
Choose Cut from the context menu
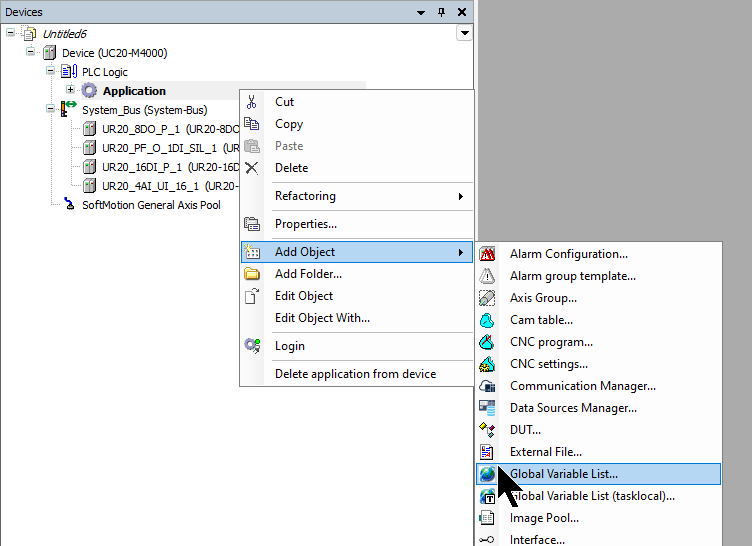coord(356,102)
